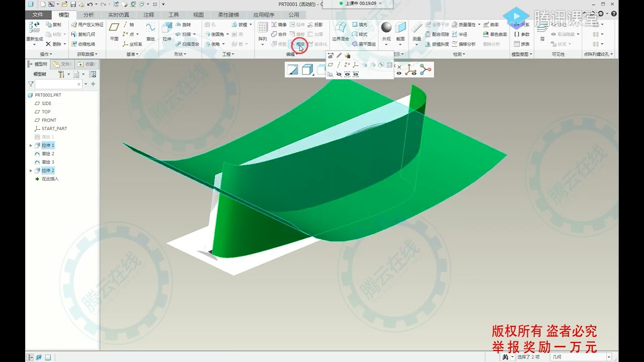Viewport: 644px width, 362px height.
Task: Open the 倒圆角 (Round) dropdown arrow
Action: point(227,34)
